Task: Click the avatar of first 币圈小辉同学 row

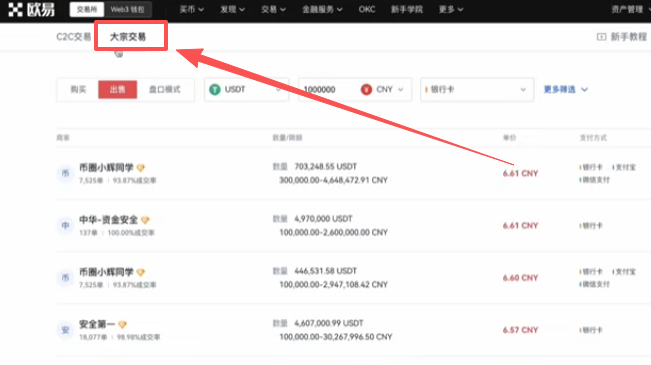Action: click(65, 173)
